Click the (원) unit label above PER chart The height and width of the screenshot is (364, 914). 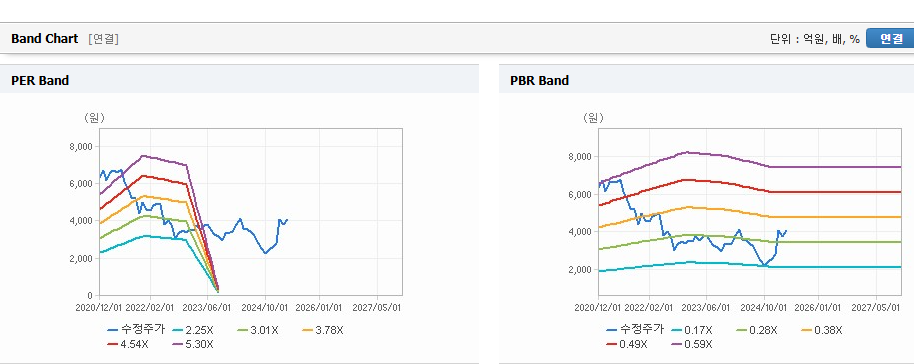pos(95,117)
